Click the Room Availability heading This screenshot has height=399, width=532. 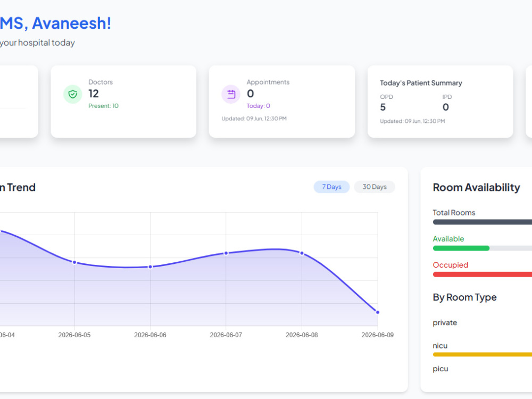[476, 187]
